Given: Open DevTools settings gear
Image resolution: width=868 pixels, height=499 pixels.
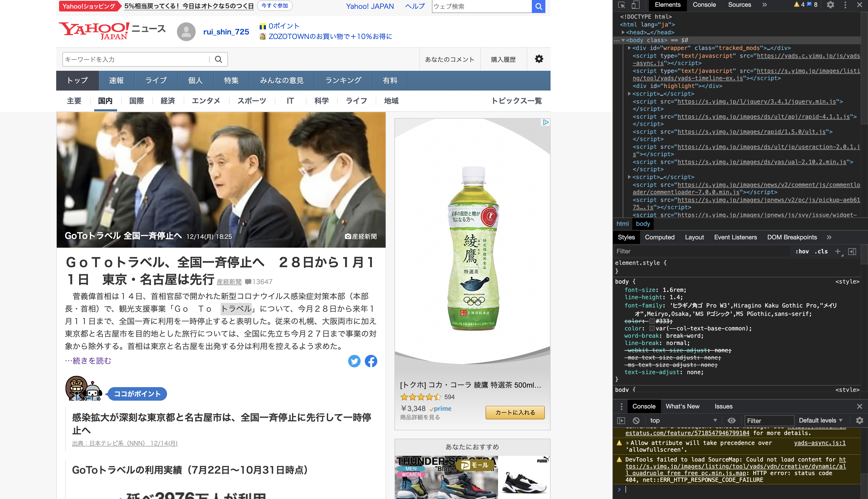Looking at the screenshot, I should [x=831, y=5].
